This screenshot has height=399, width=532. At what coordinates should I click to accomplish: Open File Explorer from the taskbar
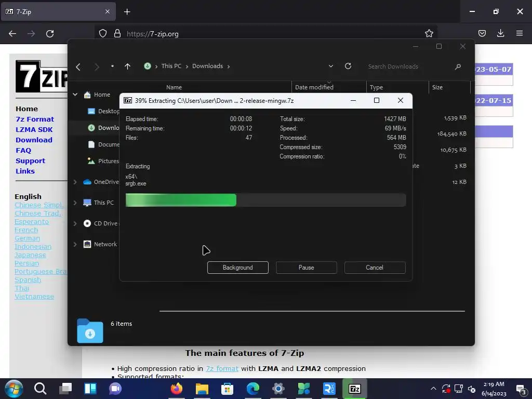click(x=202, y=389)
